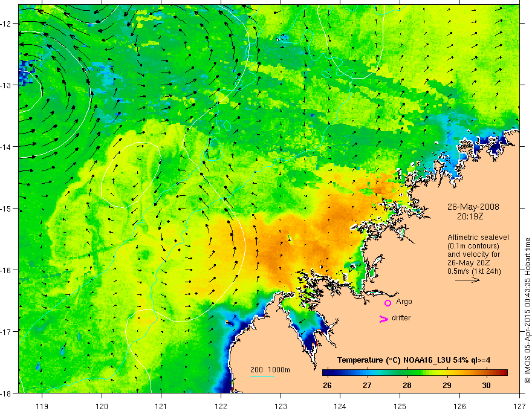The height and width of the screenshot is (411, 532).
Task: Click the latitude axis label "-14"
Action: [x=7, y=147]
